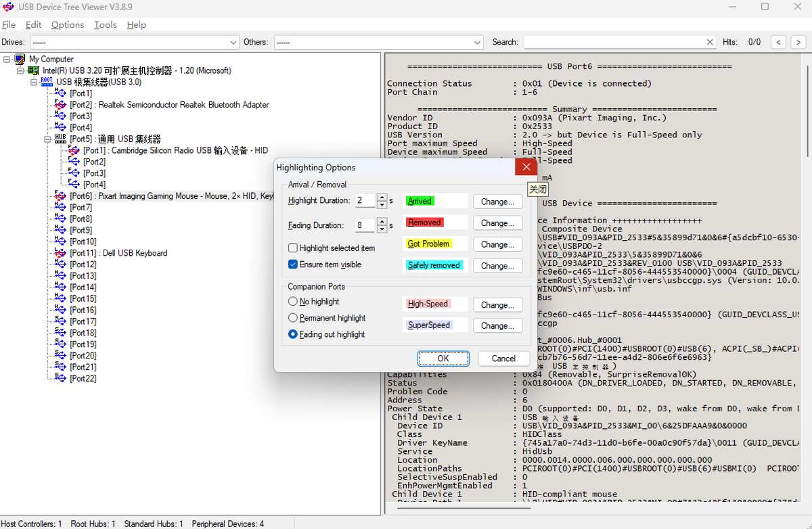Viewport: 812px width, 529px height.
Task: Click the Port16 USB icon
Action: click(x=60, y=310)
